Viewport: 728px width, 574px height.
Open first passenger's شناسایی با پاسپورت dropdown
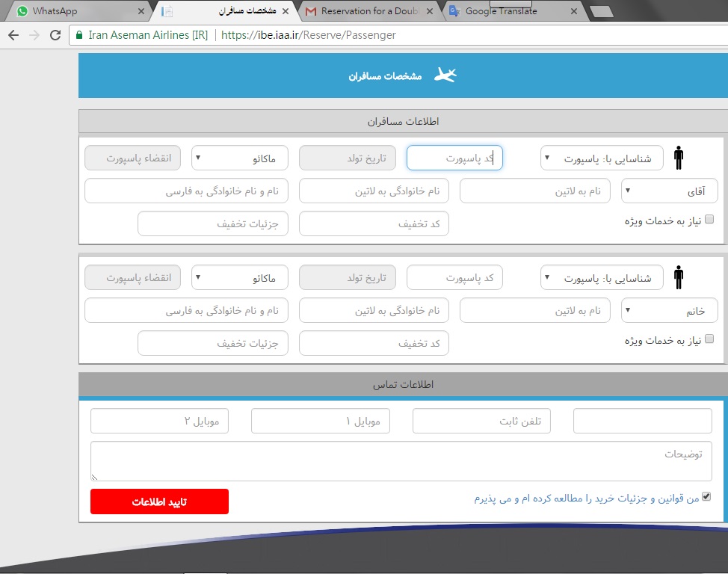(602, 158)
